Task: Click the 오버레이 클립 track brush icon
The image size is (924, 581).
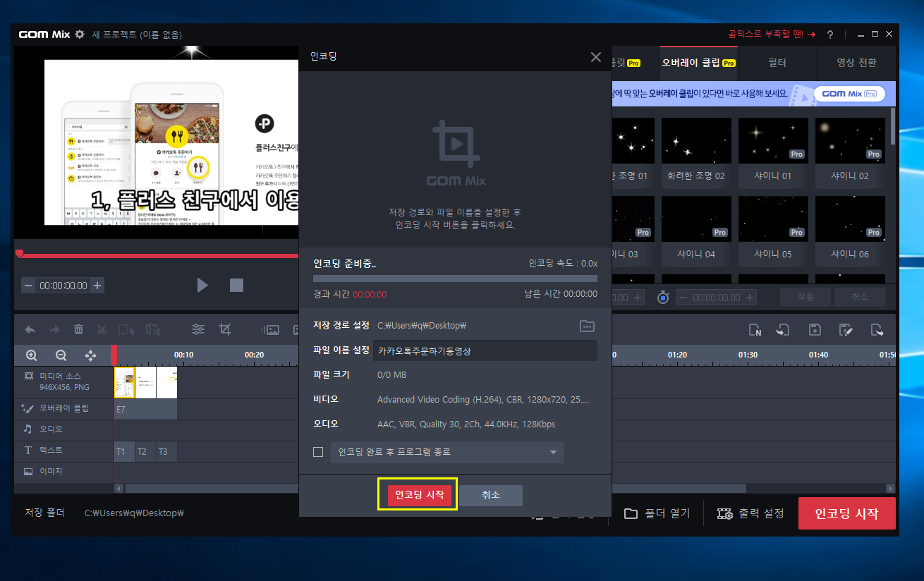Action: tap(28, 408)
